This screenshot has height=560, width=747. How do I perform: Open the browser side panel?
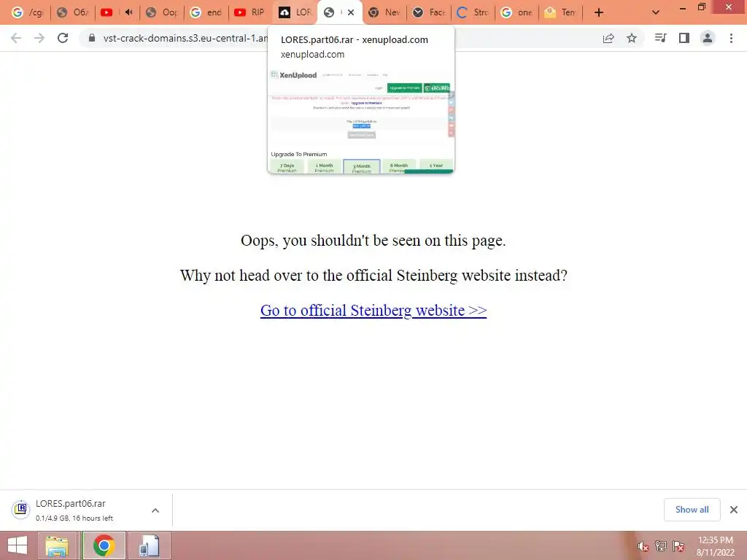pos(684,38)
